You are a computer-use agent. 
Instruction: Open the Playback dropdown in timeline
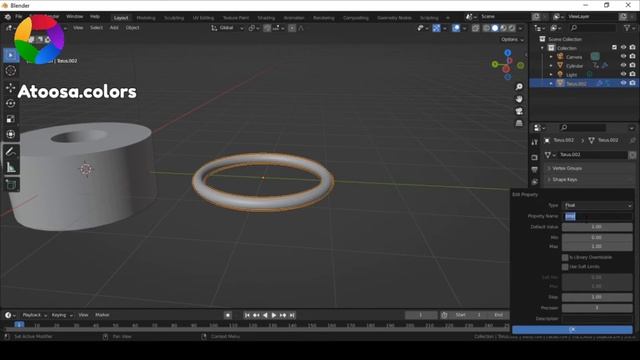click(34, 315)
